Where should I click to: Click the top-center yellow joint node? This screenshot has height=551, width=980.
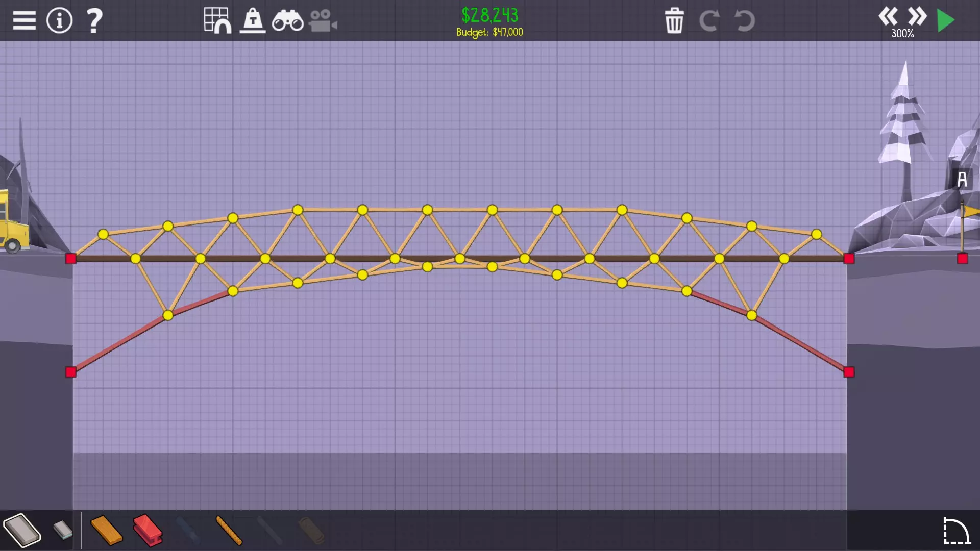(x=492, y=210)
